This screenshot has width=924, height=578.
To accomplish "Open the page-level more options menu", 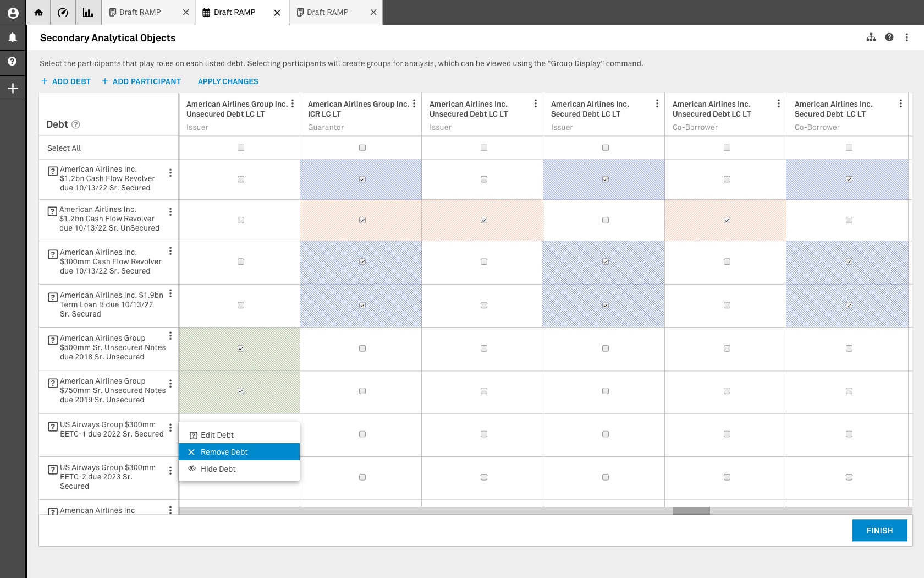I will point(907,37).
